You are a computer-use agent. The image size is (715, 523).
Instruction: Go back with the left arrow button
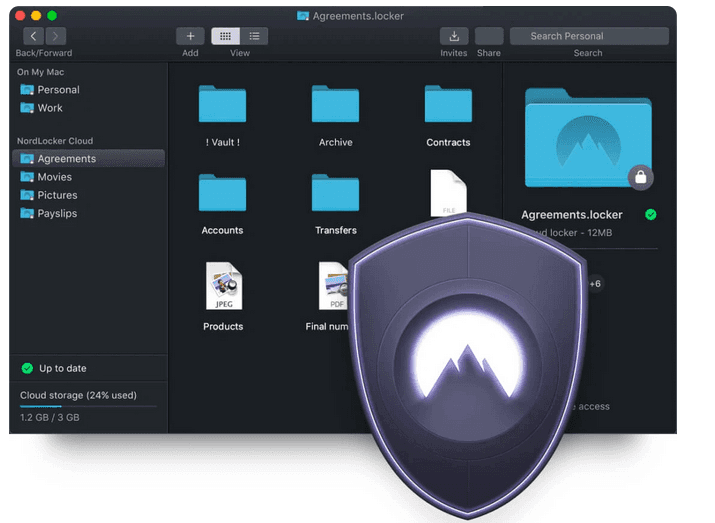(33, 36)
